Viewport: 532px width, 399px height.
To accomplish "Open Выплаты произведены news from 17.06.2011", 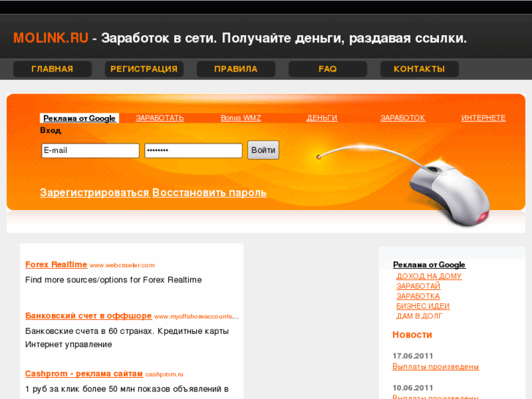I will [x=435, y=367].
